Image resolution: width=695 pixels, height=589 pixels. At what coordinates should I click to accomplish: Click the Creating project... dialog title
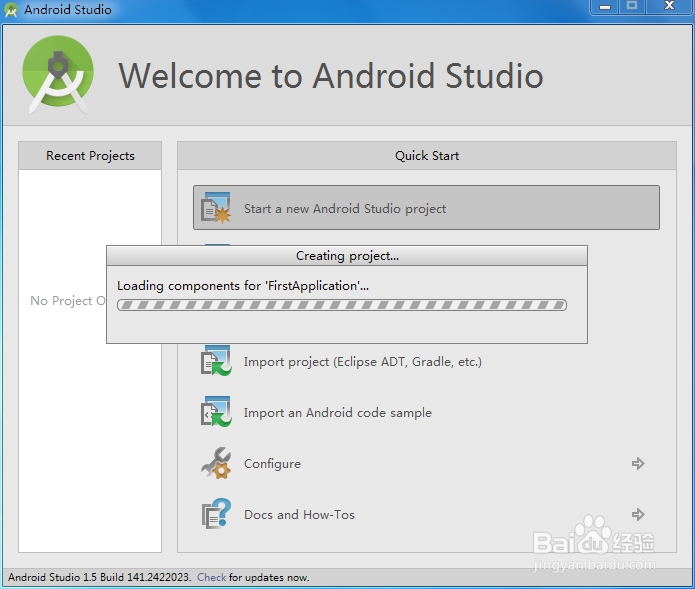pos(347,256)
